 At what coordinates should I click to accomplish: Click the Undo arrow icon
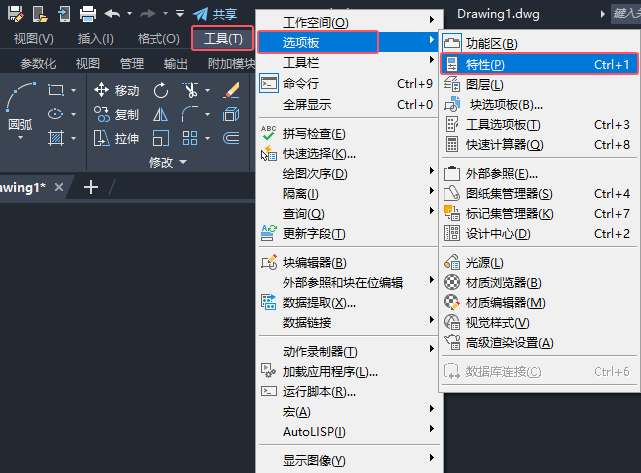(x=112, y=14)
